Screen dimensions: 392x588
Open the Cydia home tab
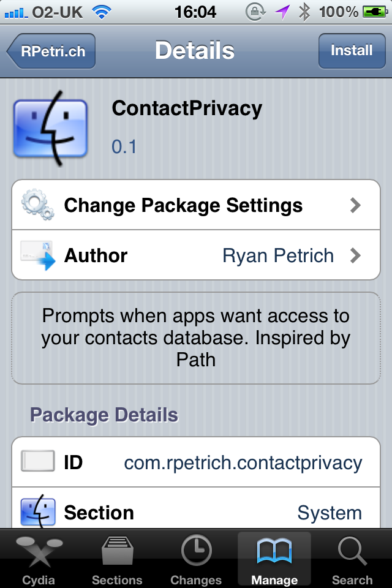tap(39, 559)
